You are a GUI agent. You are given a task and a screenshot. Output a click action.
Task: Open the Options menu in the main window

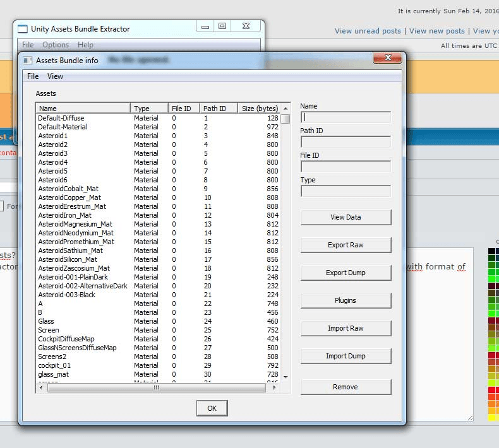pos(56,45)
